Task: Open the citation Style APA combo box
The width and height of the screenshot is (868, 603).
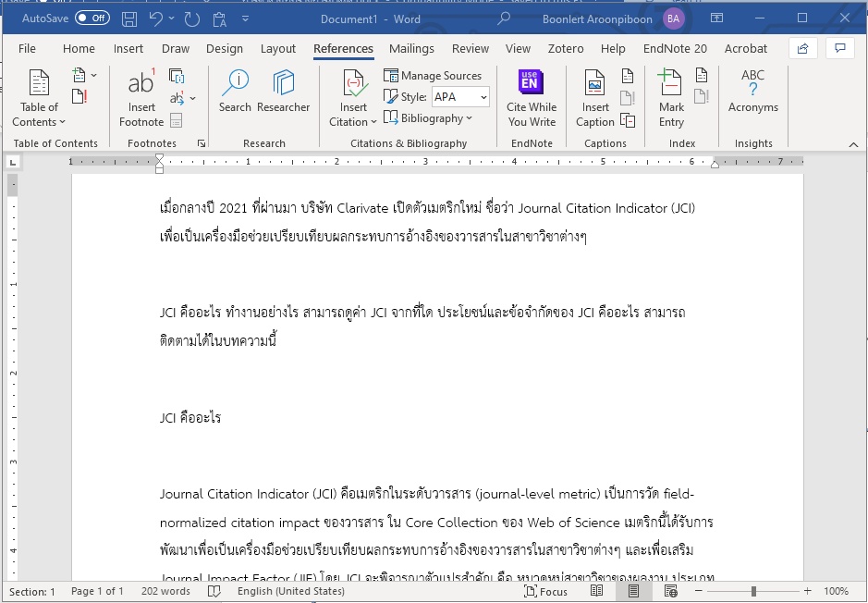Action: (x=460, y=97)
